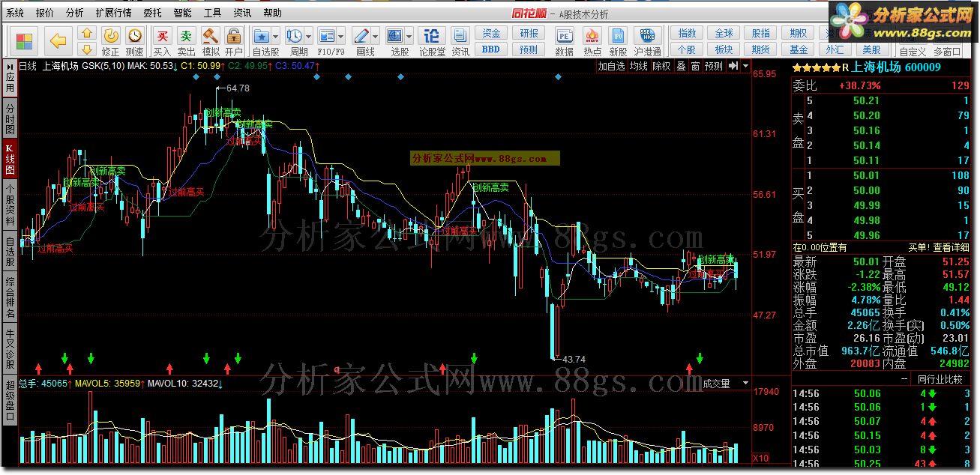Switch to 超级盘口 sidebar tab
The height and width of the screenshot is (475, 980).
(10, 401)
